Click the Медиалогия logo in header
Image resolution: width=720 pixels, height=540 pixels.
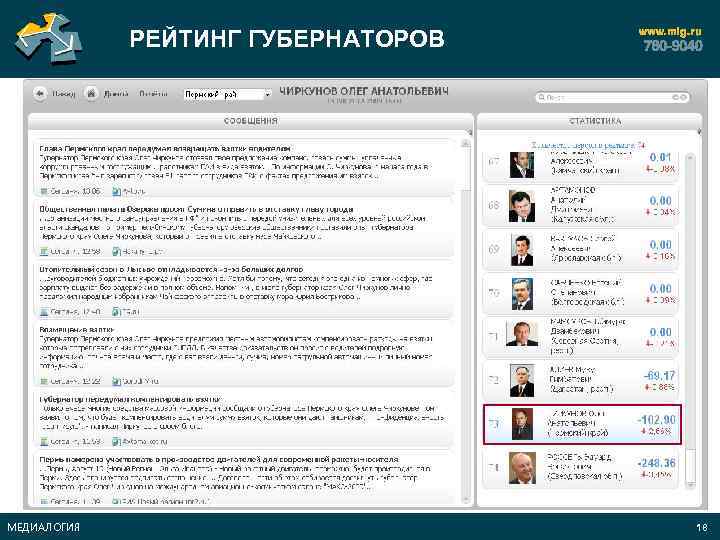tap(49, 38)
